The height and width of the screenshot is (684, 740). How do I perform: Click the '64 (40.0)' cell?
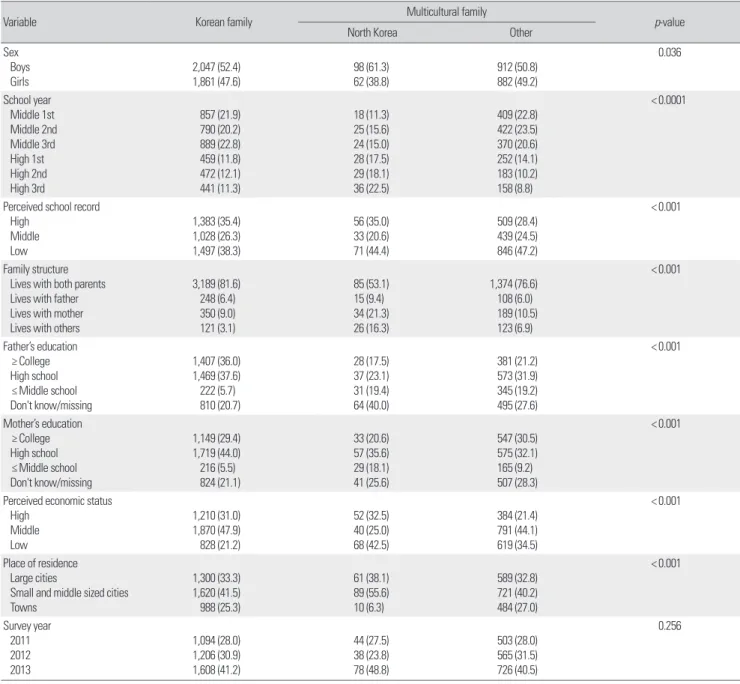(371, 405)
